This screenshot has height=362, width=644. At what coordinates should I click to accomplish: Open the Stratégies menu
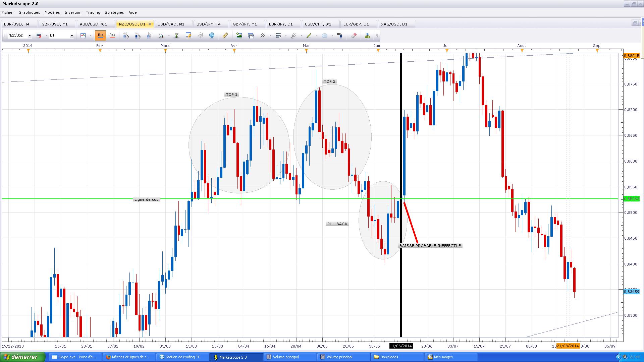point(114,12)
